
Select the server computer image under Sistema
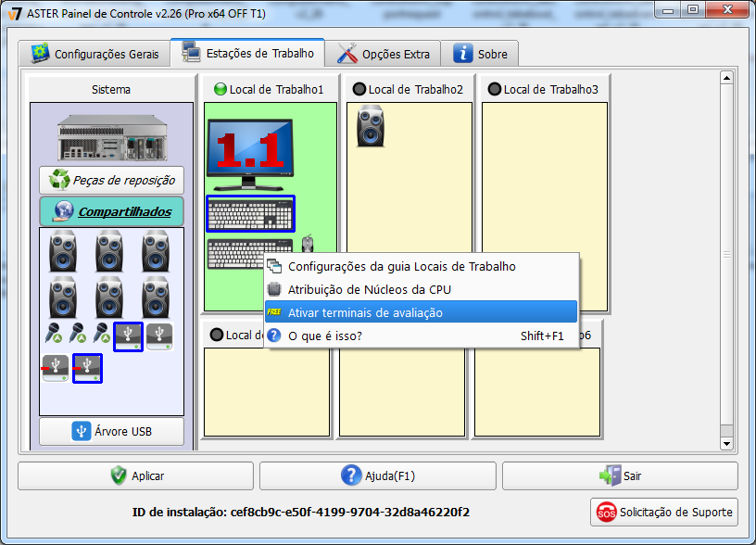(x=112, y=138)
